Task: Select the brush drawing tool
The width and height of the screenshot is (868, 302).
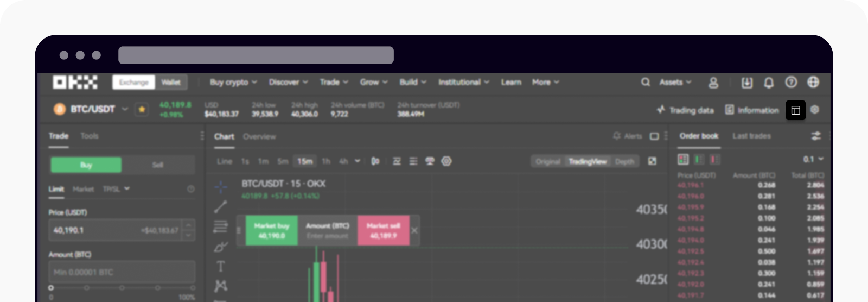Action: (221, 247)
